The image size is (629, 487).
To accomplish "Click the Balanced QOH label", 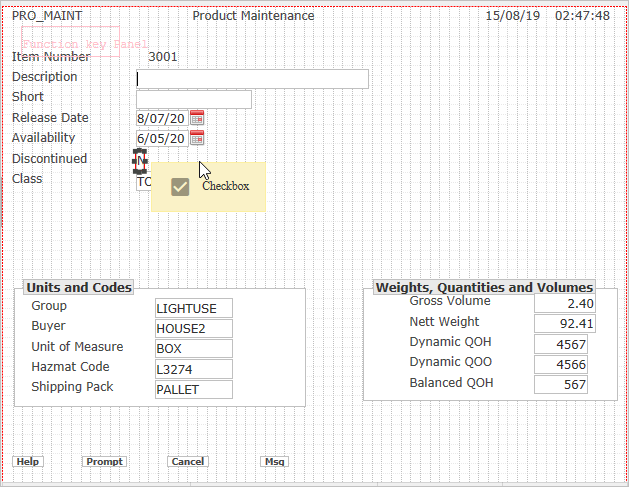I will coord(451,383).
